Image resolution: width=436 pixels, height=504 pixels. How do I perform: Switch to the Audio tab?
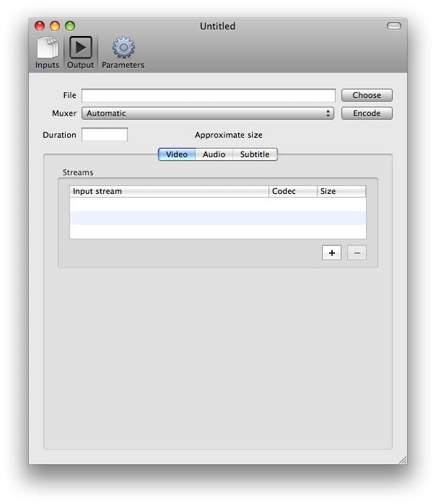[x=214, y=154]
